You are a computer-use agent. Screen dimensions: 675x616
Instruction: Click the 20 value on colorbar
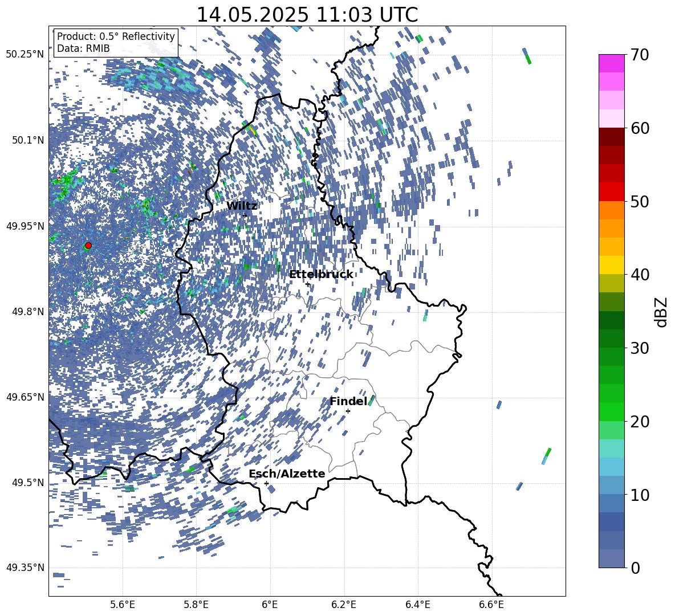(x=640, y=421)
